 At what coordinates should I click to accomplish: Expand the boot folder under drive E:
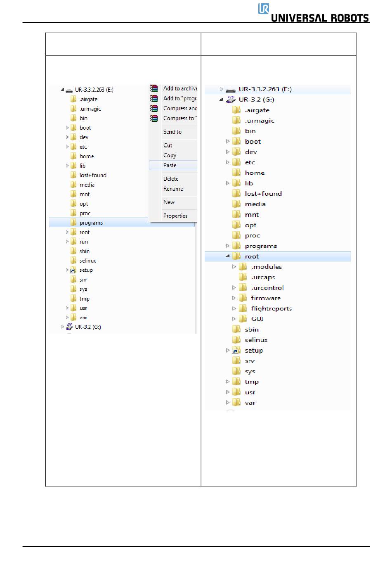67,128
